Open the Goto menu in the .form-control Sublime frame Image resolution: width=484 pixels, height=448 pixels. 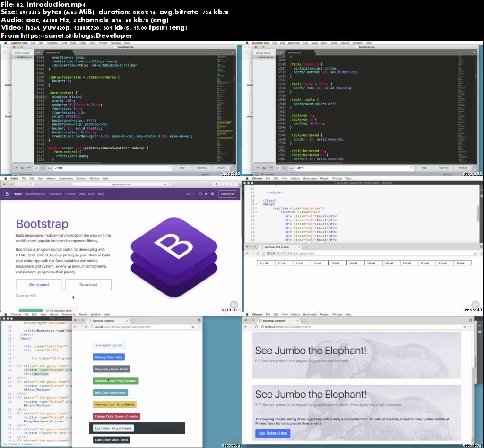click(x=82, y=43)
